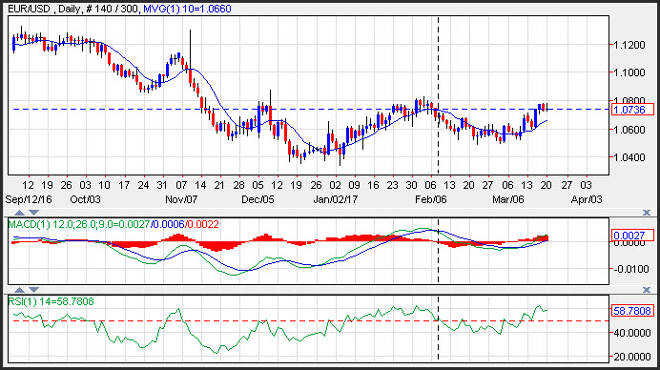Click the EUR/USD symbol title

[x=29, y=8]
